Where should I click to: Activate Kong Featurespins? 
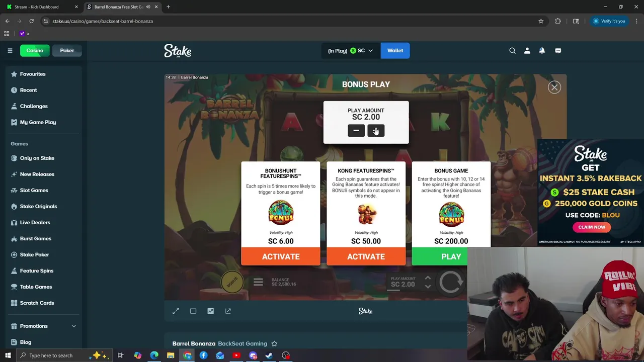click(366, 256)
